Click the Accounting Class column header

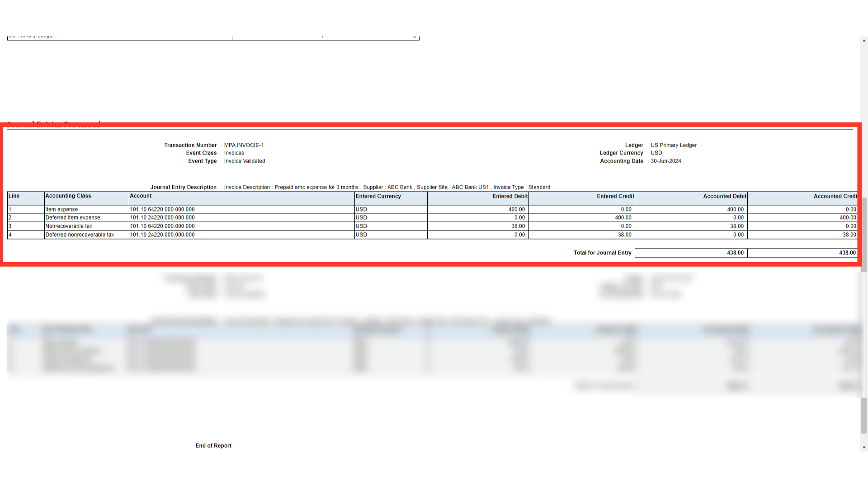pos(86,198)
